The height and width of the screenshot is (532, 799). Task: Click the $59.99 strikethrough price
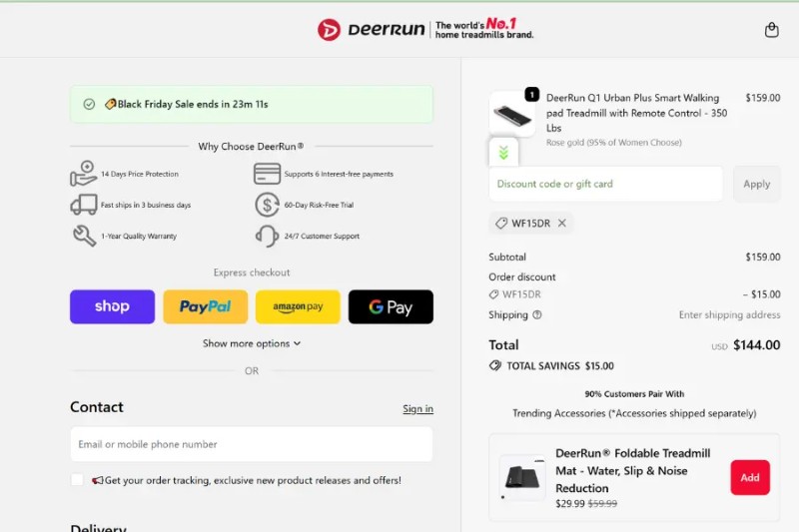pyautogui.click(x=602, y=503)
